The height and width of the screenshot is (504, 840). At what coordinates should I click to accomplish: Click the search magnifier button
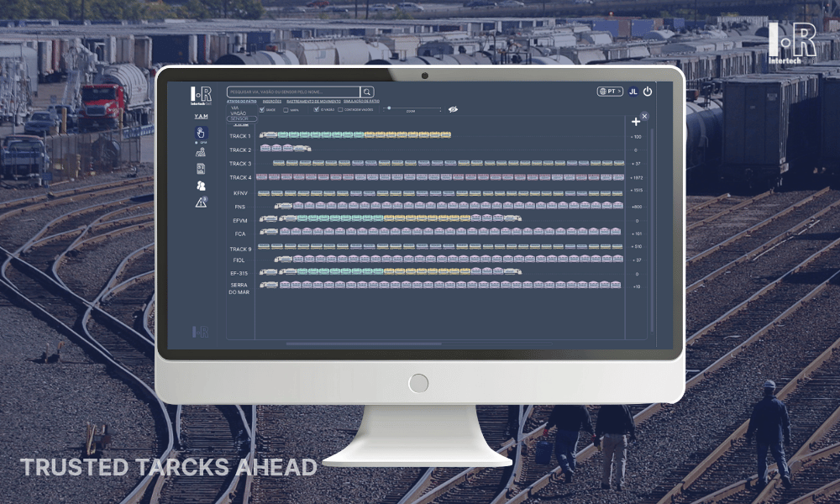[x=367, y=92]
